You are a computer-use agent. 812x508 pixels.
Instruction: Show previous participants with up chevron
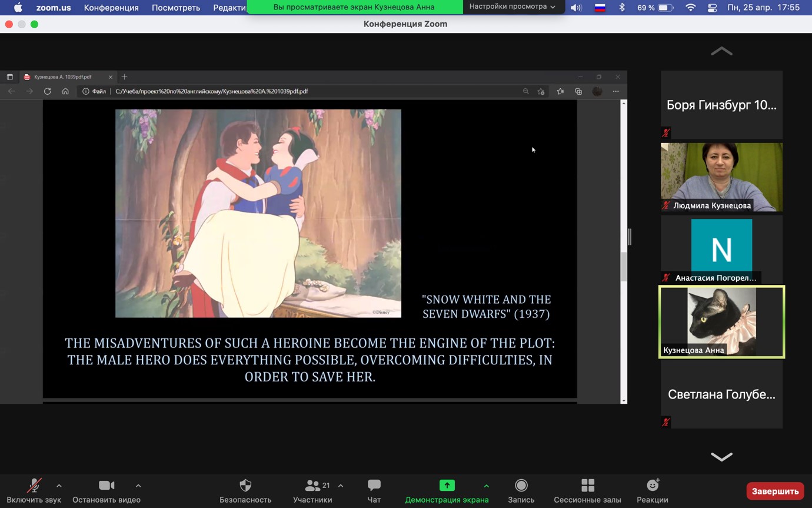pyautogui.click(x=721, y=52)
